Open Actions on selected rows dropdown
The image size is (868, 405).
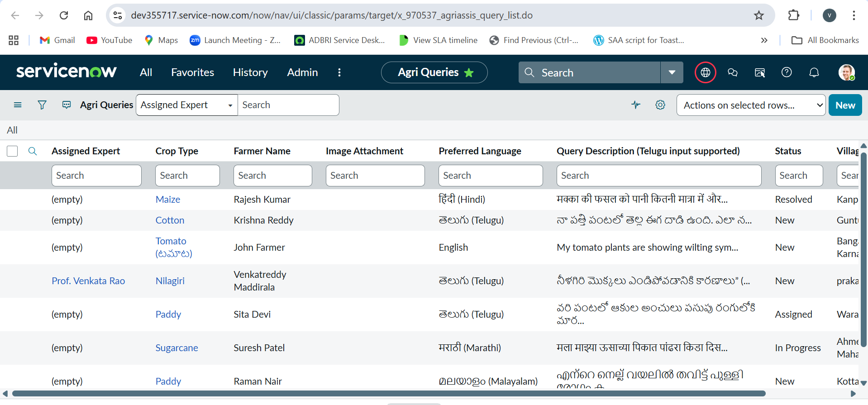[x=751, y=105]
